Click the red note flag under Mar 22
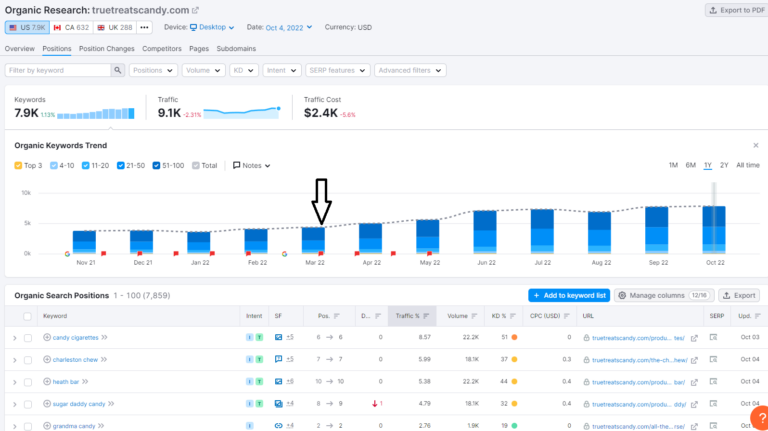 pos(321,254)
